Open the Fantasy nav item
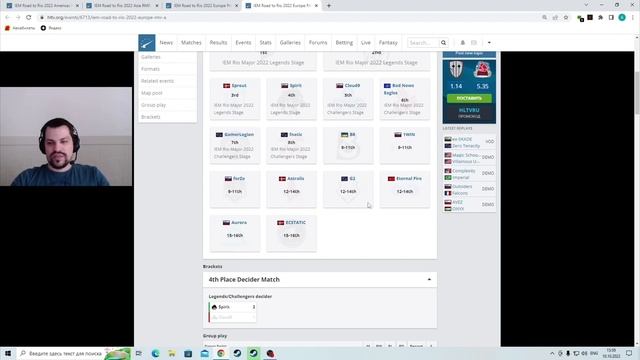Screen dimensions: 640x360 pos(388,42)
